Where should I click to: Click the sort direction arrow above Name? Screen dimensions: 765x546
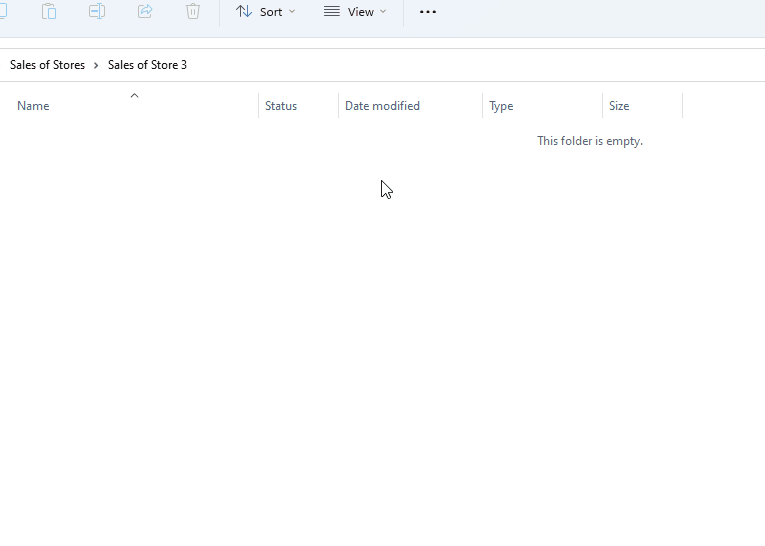(134, 96)
